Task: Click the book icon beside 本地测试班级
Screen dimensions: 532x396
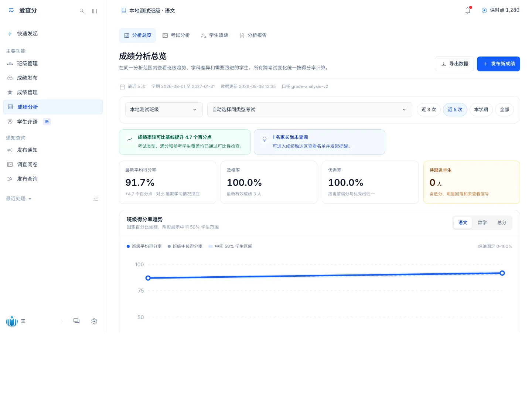Action: tap(124, 10)
